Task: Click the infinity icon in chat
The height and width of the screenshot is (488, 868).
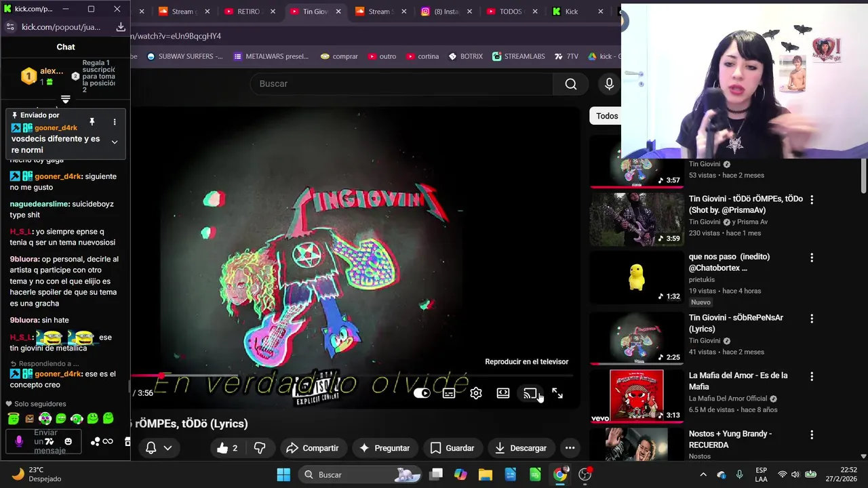Action: (108, 441)
